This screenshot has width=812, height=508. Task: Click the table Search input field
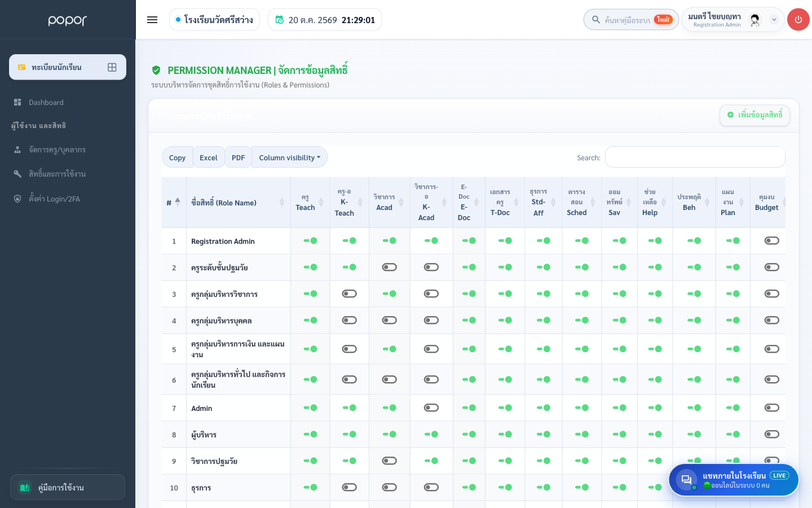coord(695,157)
